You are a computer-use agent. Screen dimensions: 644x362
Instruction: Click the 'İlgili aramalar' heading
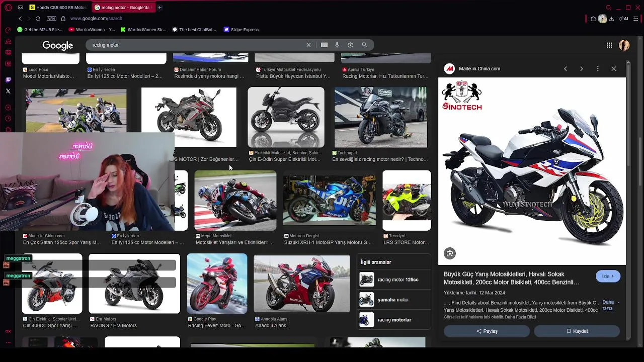[x=376, y=262]
